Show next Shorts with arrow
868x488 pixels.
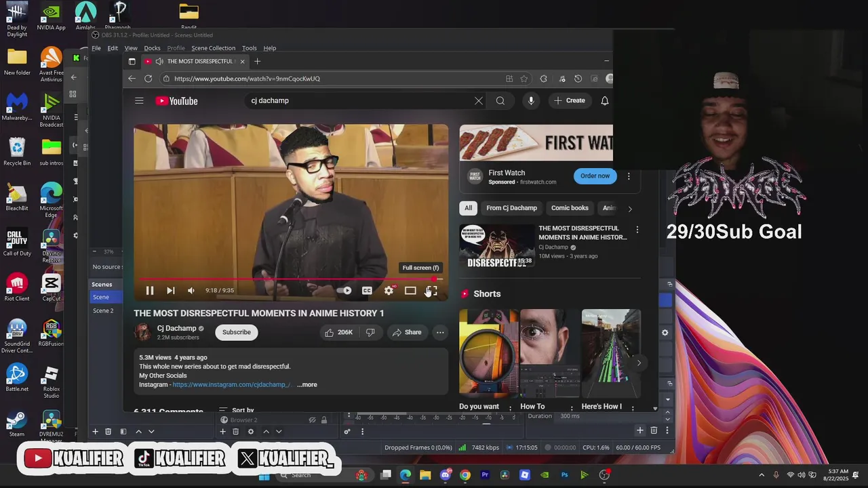coord(638,363)
